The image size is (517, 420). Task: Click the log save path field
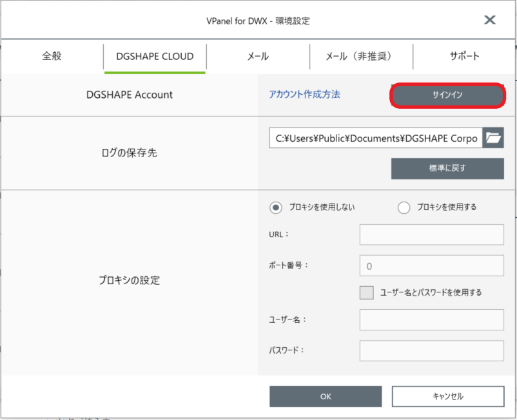click(x=376, y=138)
